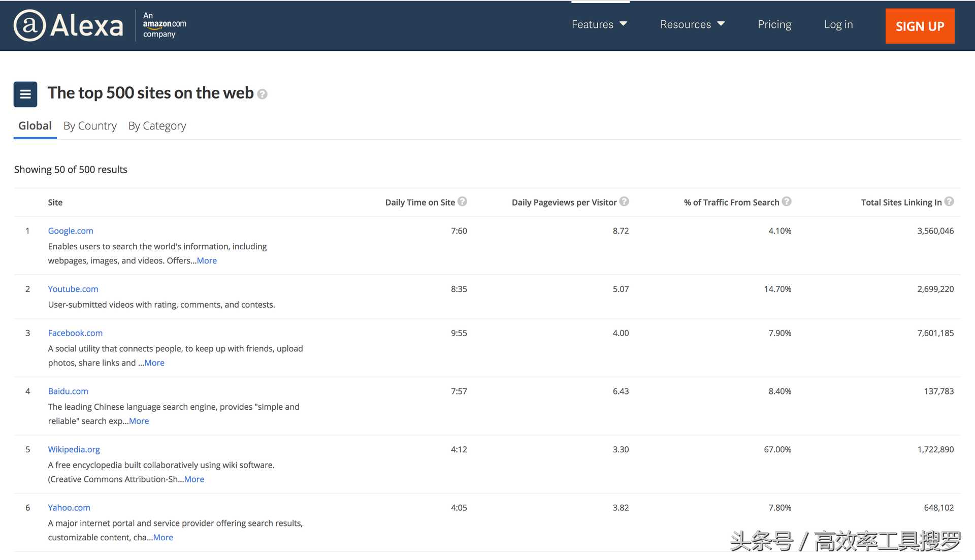This screenshot has height=560, width=975.
Task: Open the hamburger menu beside the page title
Action: tap(25, 94)
